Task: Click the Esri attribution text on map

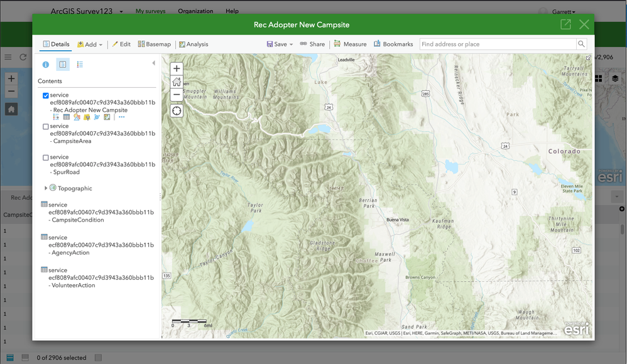Action: (x=461, y=333)
